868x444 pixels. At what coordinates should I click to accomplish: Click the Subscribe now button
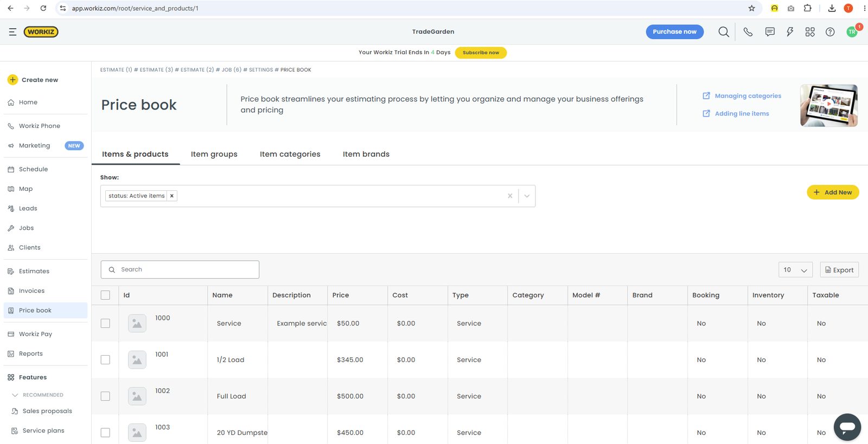tap(481, 53)
